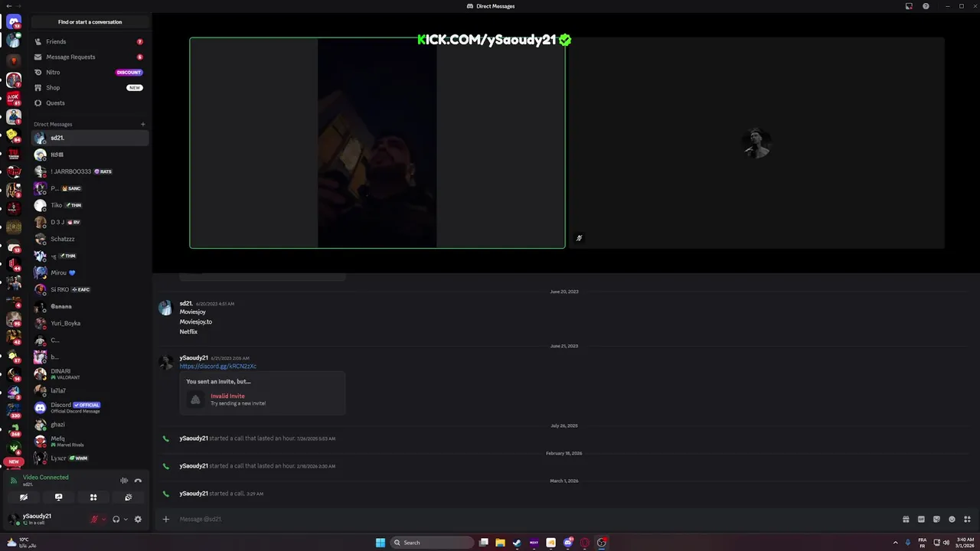980x551 pixels.
Task: Open Windows Start menu
Action: [x=381, y=543]
